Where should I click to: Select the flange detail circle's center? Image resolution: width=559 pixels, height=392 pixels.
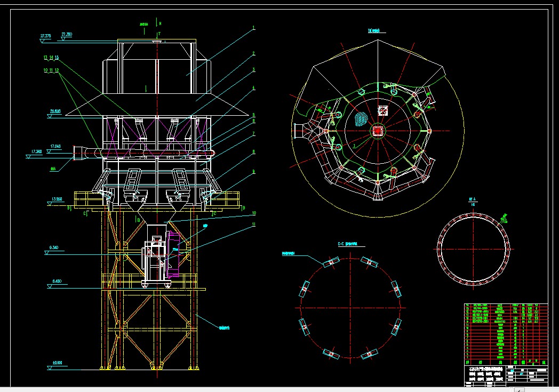click(x=473, y=248)
